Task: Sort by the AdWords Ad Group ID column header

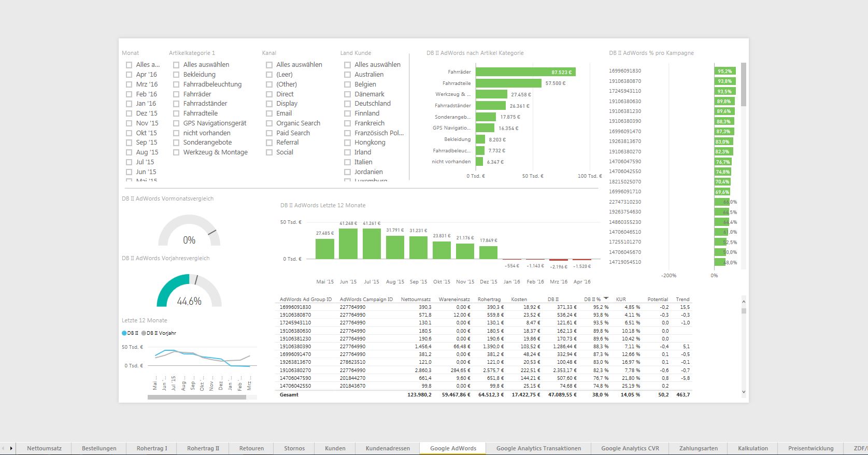Action: point(306,299)
